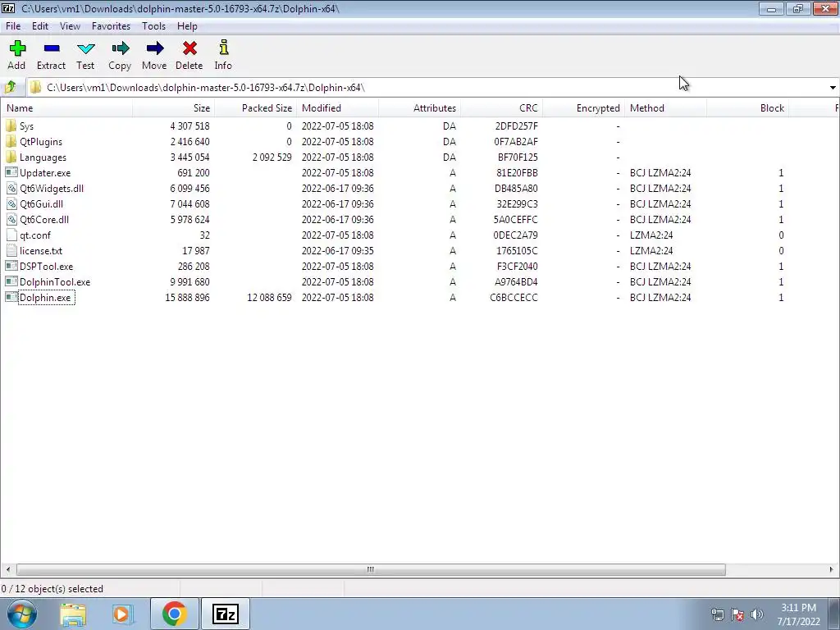
Task: Sort by the Size column header
Action: 174,107
